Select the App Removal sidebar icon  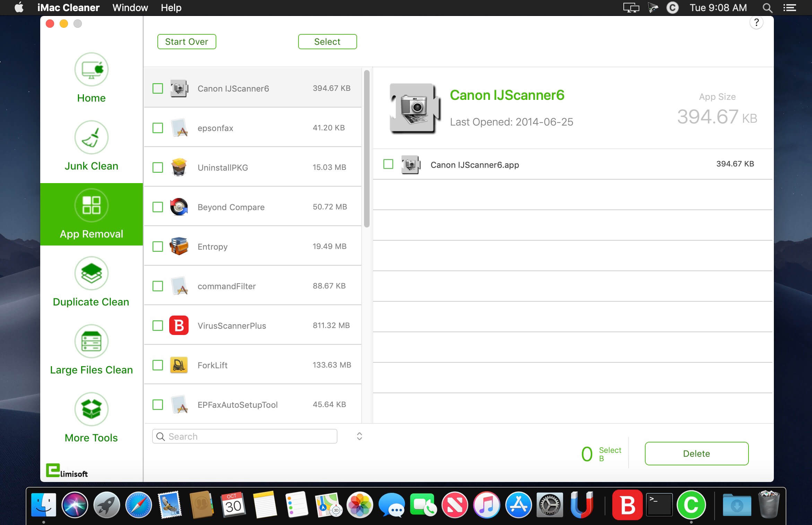[x=92, y=205]
